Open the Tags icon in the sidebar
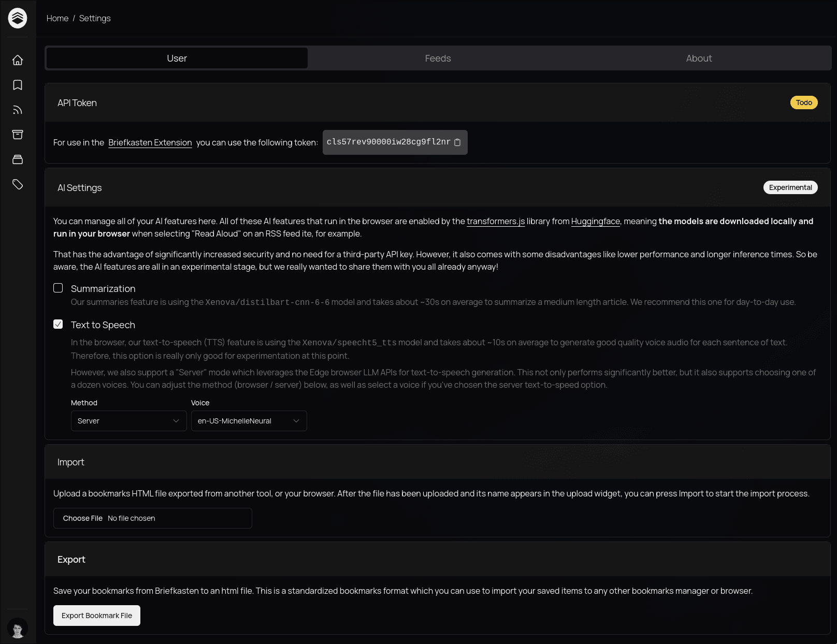837x644 pixels. click(18, 184)
